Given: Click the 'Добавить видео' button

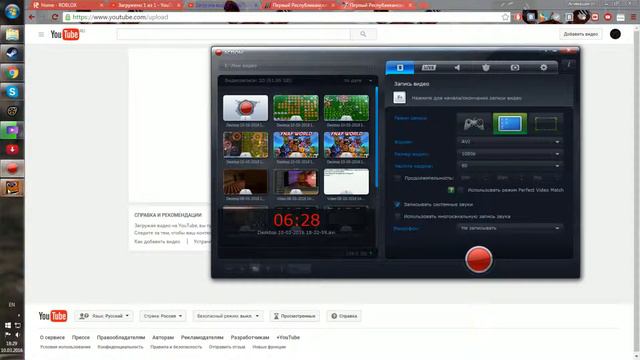Looking at the screenshot, I should pyautogui.click(x=580, y=34).
